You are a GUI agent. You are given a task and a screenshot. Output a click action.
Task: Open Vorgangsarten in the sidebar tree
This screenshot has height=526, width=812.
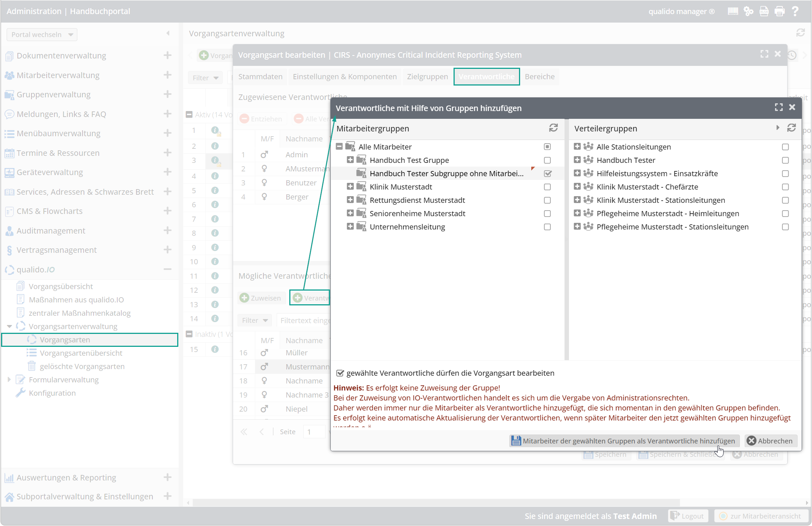tap(90, 340)
